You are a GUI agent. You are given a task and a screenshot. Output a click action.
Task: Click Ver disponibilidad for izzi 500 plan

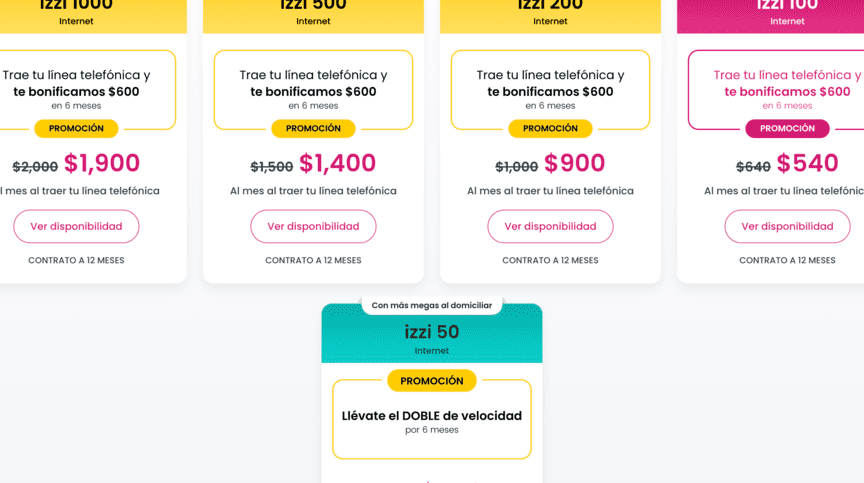(313, 226)
